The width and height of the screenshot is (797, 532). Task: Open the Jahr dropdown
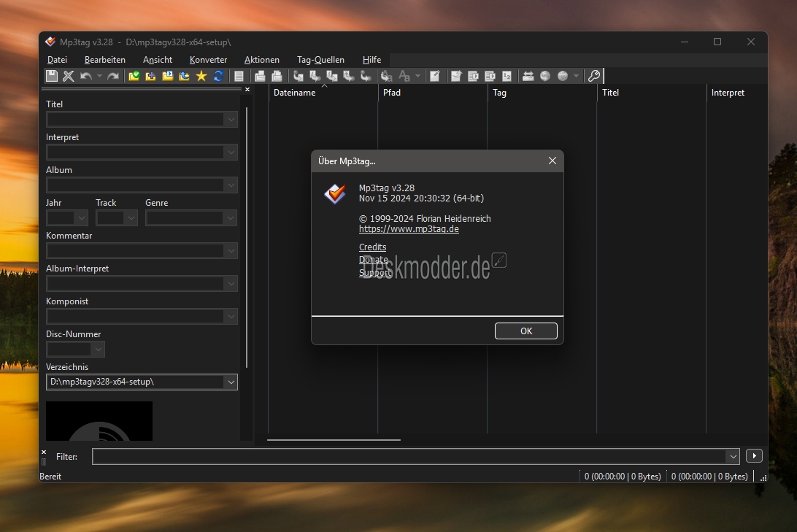[x=81, y=218]
